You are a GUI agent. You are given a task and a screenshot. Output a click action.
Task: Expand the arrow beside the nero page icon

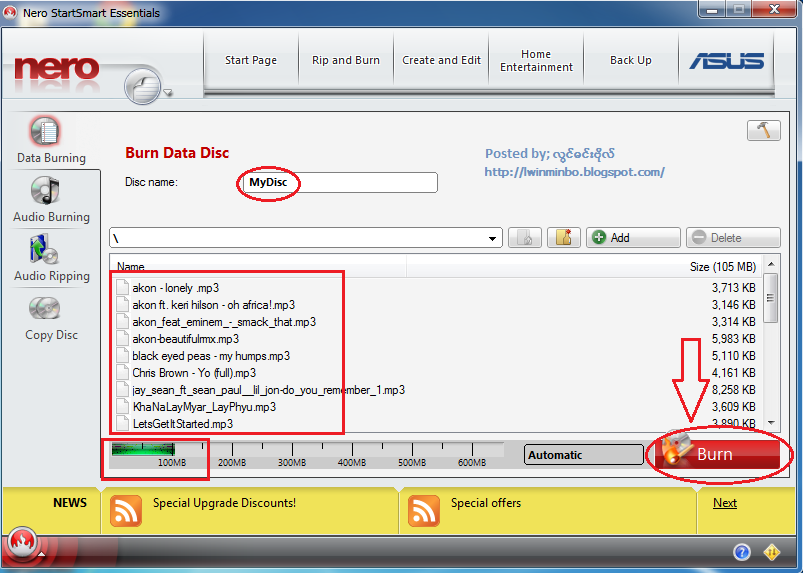click(167, 93)
